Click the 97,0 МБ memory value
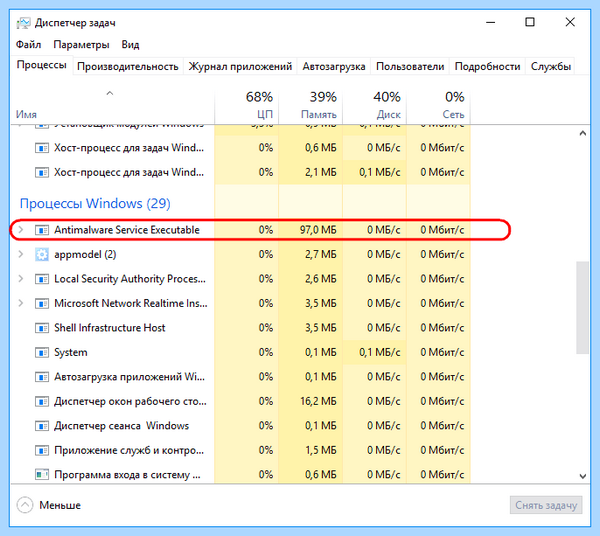This screenshot has width=600, height=536. tap(318, 230)
